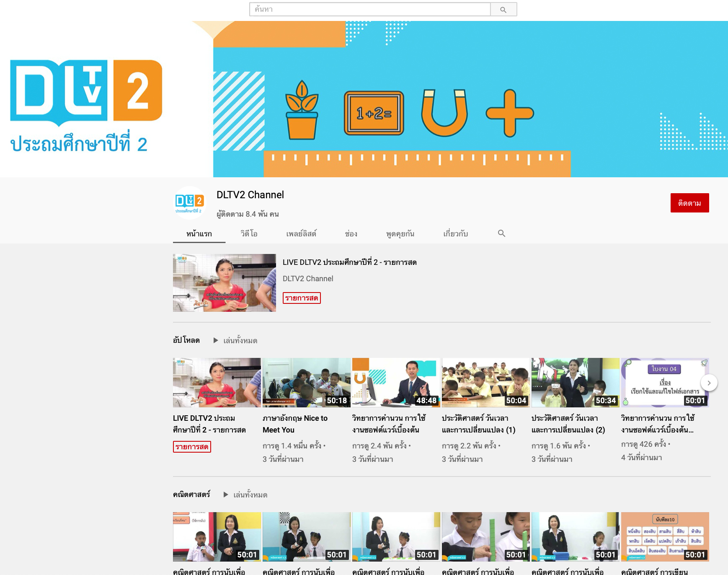728x575 pixels.
Task: Open the เพลย์ลิสต์ tab
Action: 301,234
